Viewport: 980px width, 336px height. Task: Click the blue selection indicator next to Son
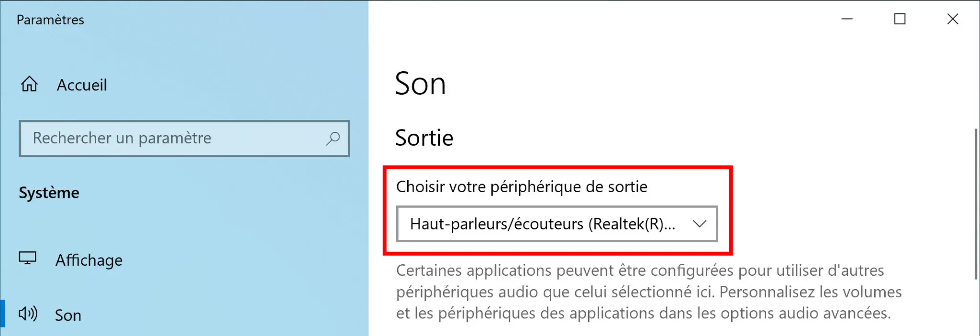point(2,314)
